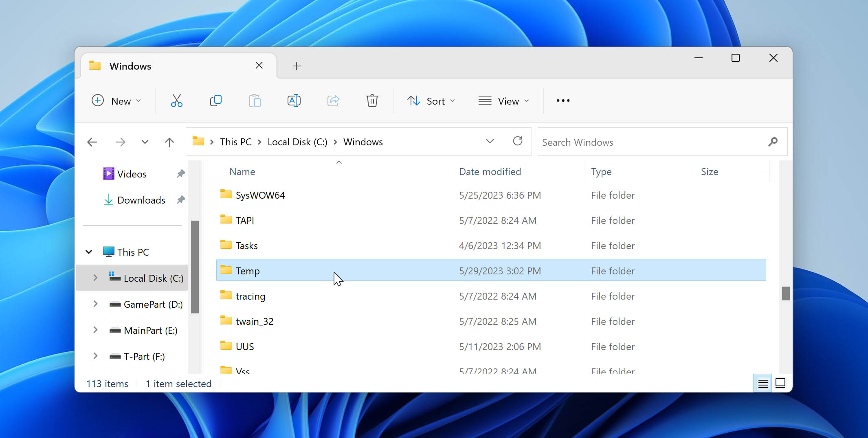Open the Sort dropdown menu
Image resolution: width=868 pixels, height=438 pixels.
[431, 101]
